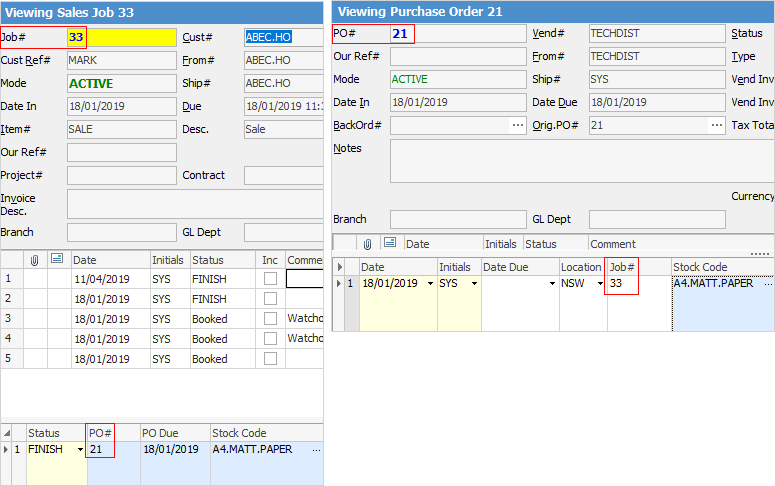
Task: Sort Sales Job log by Date column
Action: 111,260
